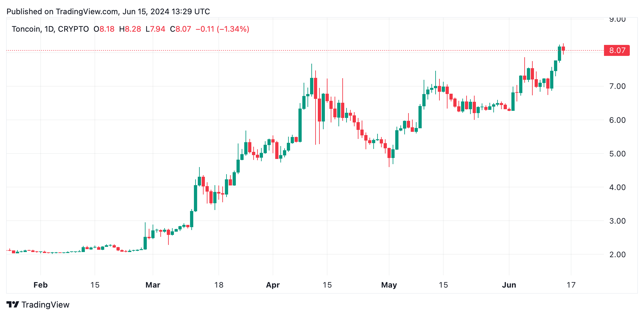
Task: Select the Apr label on the time axis
Action: pyautogui.click(x=273, y=285)
